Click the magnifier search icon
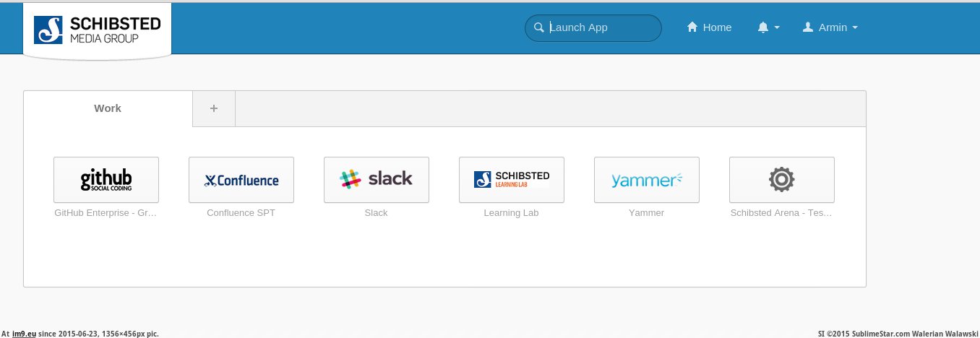 click(538, 27)
